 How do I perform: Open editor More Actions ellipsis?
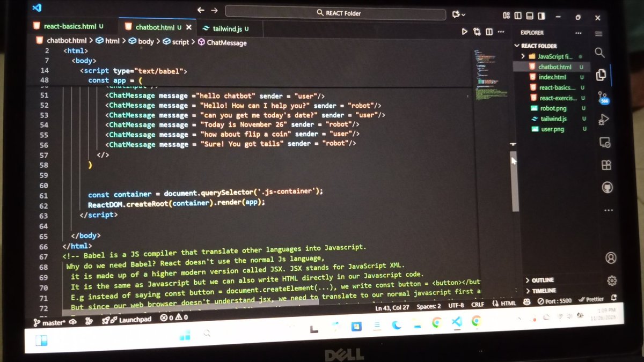501,32
